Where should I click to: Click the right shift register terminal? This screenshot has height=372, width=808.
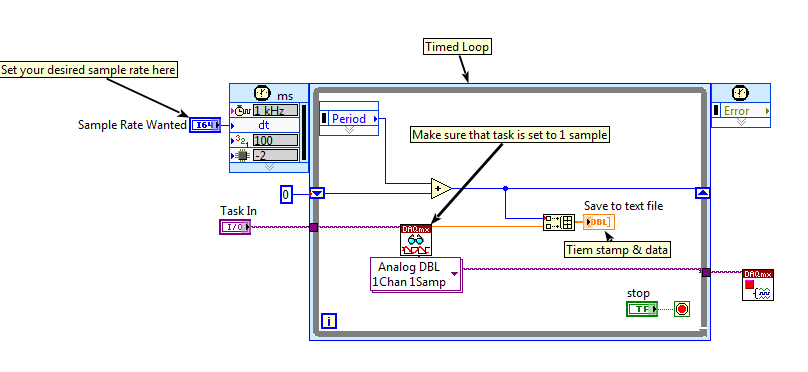pos(703,193)
